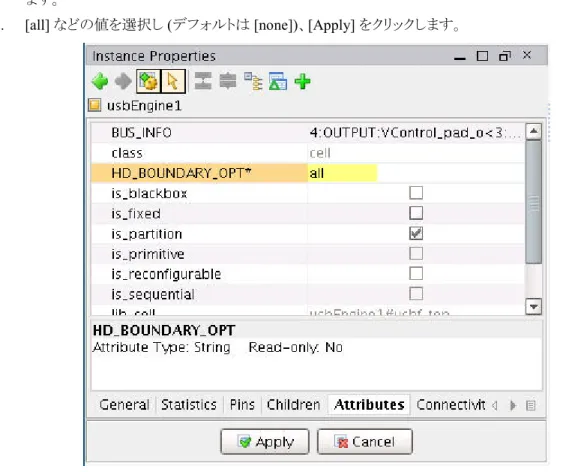
Task: Select the is_sequential attribute label
Action: click(153, 295)
